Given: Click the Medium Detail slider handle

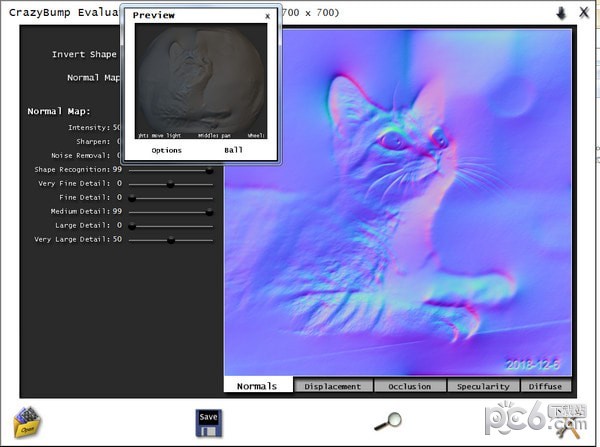Looking at the screenshot, I should (x=209, y=212).
